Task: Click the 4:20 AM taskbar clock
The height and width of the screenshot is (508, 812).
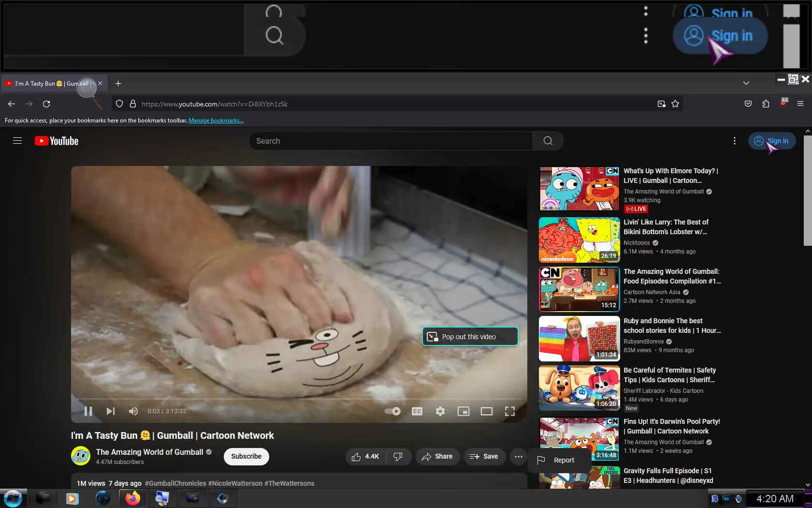Action: click(x=775, y=499)
